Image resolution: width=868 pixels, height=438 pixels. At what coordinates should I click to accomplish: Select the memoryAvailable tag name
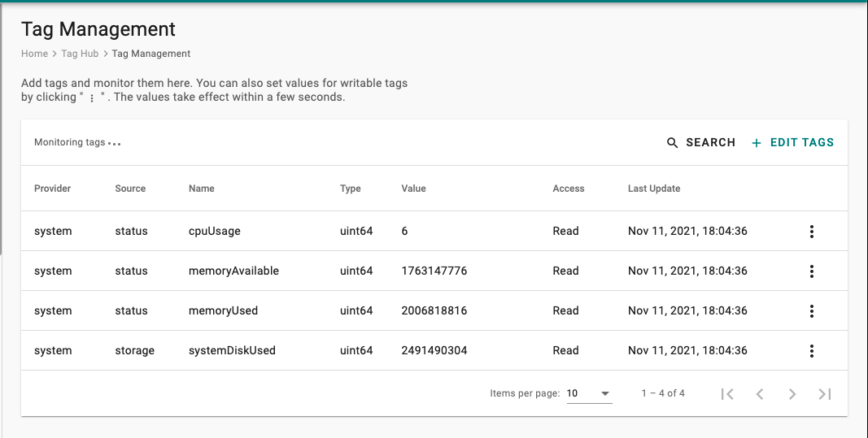pyautogui.click(x=233, y=271)
